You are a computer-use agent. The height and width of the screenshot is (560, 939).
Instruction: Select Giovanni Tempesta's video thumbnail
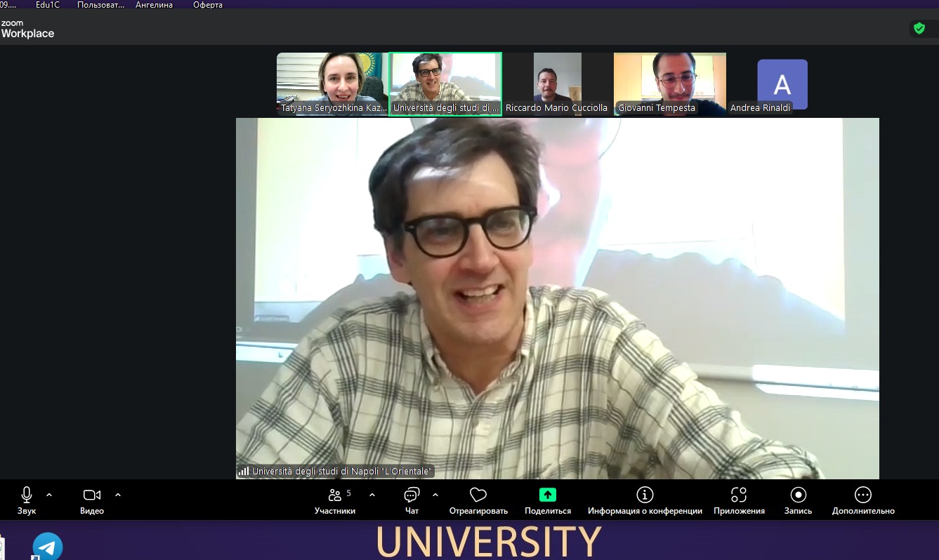tap(669, 84)
